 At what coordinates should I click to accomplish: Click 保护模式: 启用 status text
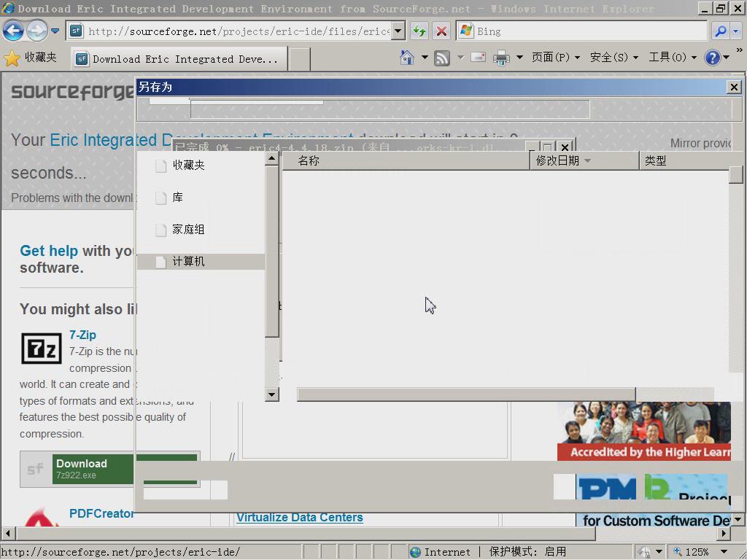click(527, 552)
